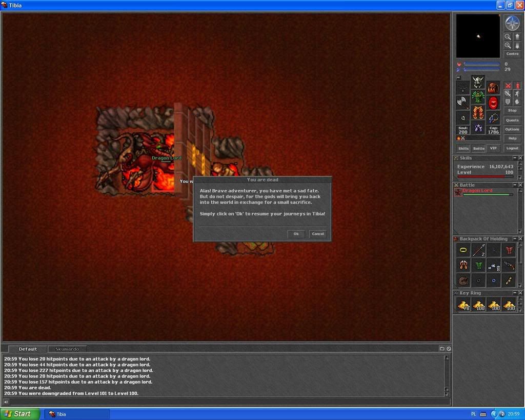The height and width of the screenshot is (420, 525).
Task: Select the helmet equipment slot
Action: coord(478,82)
